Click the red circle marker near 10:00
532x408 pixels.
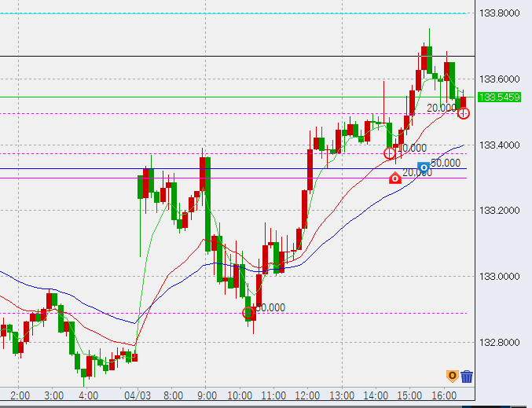249,313
